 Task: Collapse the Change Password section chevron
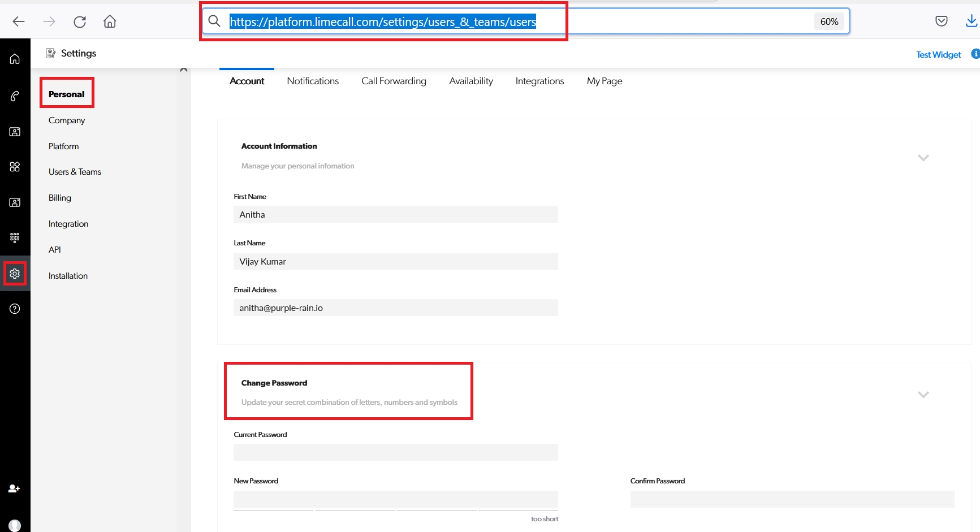pyautogui.click(x=923, y=395)
